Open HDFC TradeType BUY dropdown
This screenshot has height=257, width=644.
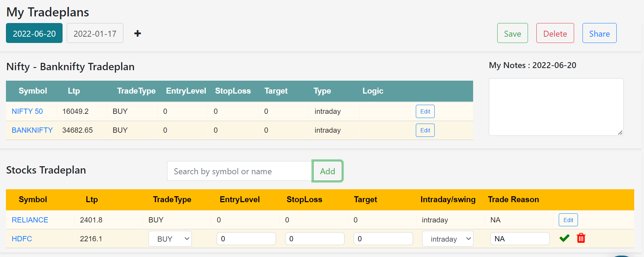coord(170,239)
